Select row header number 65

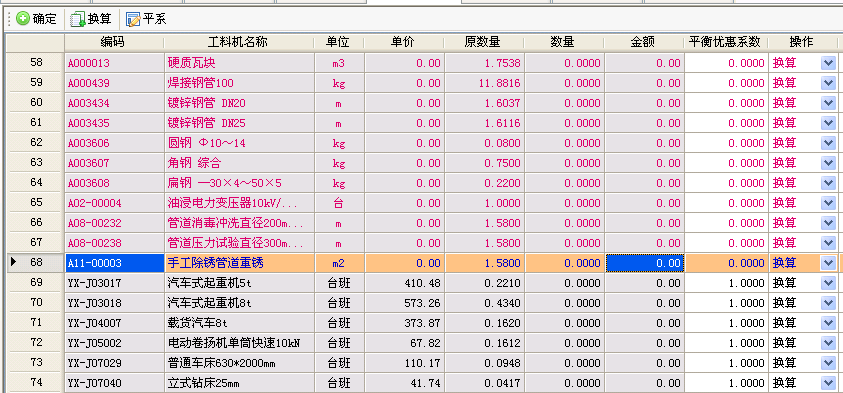[35, 203]
